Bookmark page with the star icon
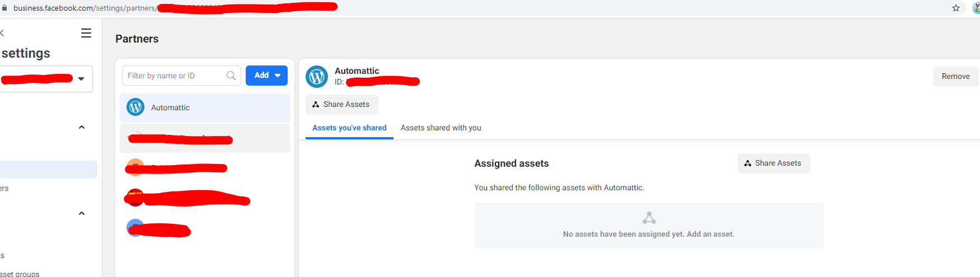This screenshot has height=277, width=980. pos(956,8)
